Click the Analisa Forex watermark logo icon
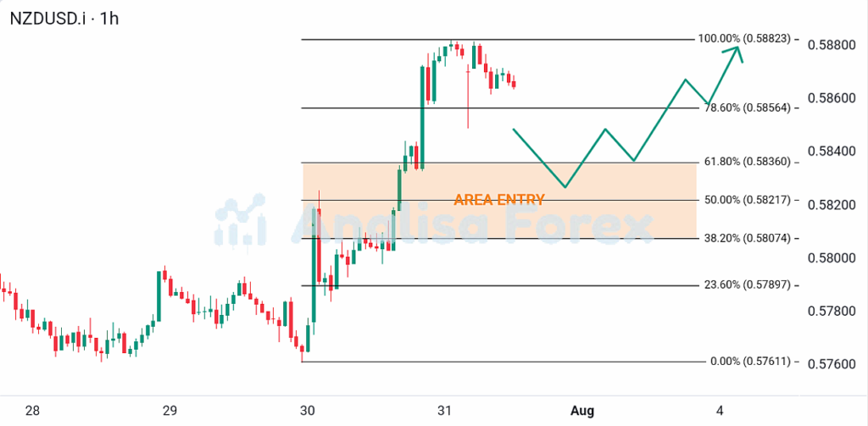Image resolution: width=868 pixels, height=426 pixels. 240,219
